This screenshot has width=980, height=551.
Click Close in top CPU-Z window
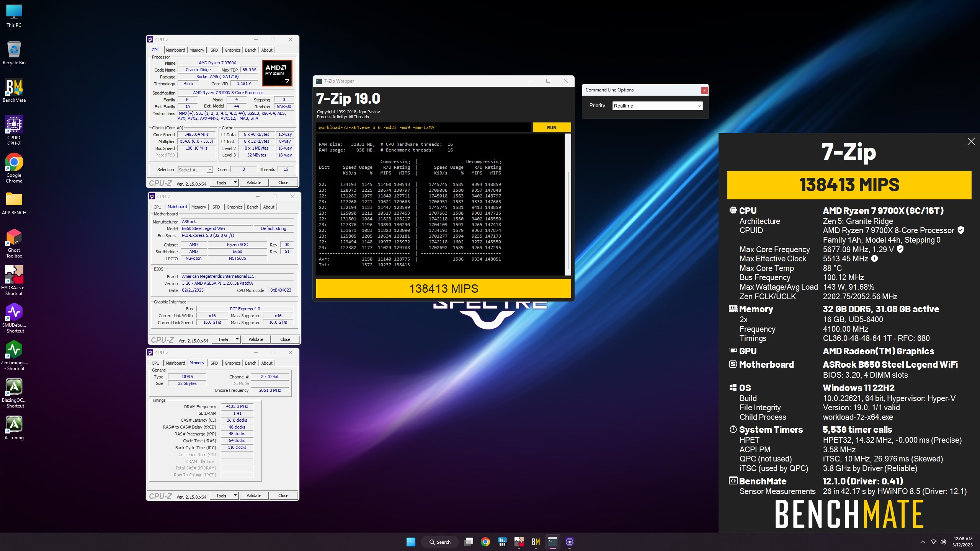[283, 183]
